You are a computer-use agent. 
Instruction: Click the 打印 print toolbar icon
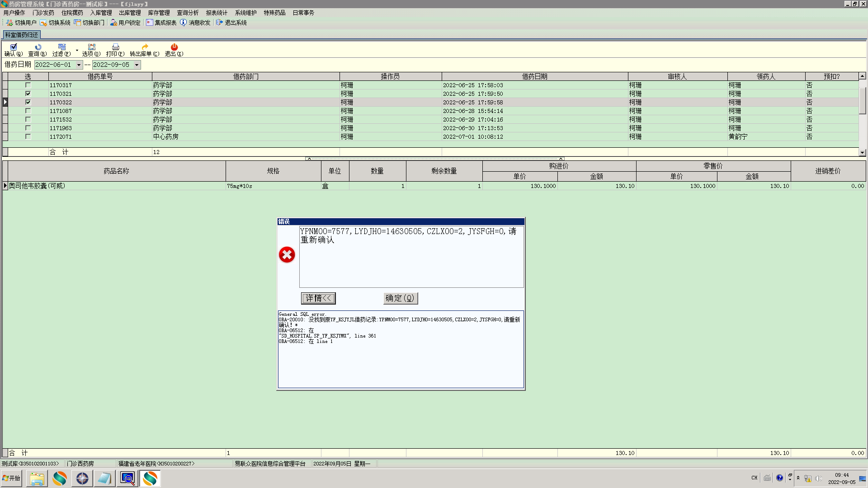(115, 47)
